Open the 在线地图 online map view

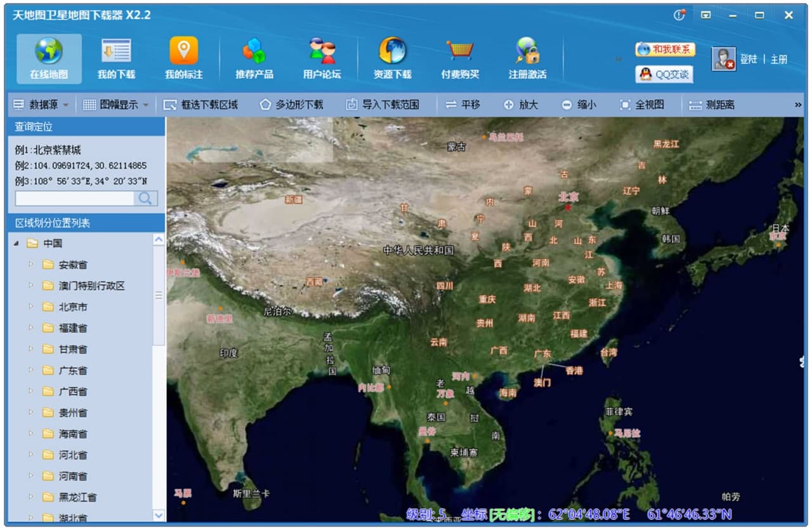[49, 58]
